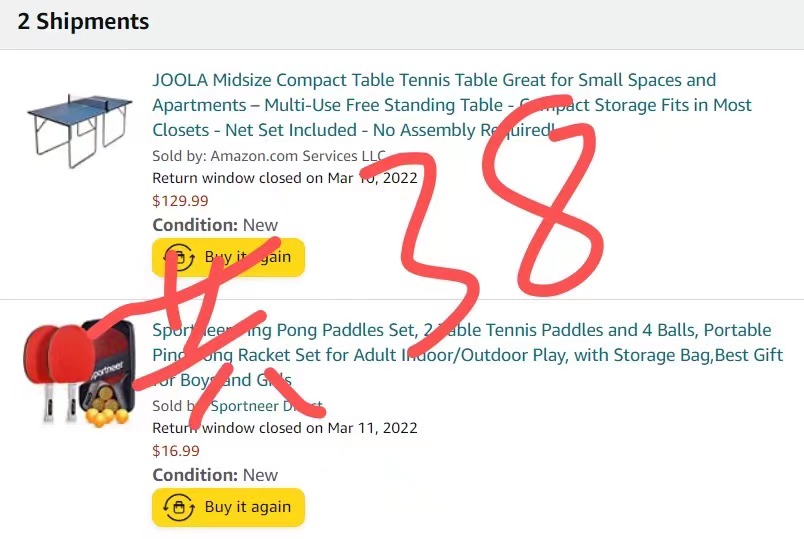Click the recycle-cart icon on JOOLA's Buy it again
The width and height of the screenshot is (804, 539).
click(178, 257)
